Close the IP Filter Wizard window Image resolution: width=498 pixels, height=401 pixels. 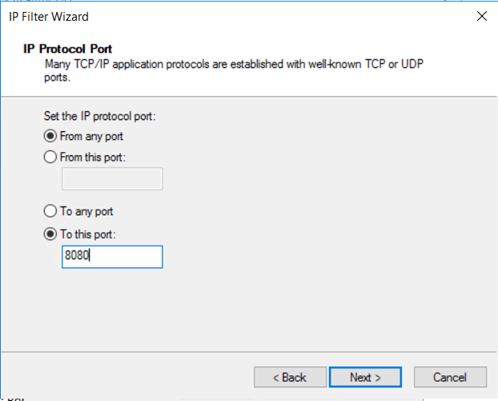[482, 16]
